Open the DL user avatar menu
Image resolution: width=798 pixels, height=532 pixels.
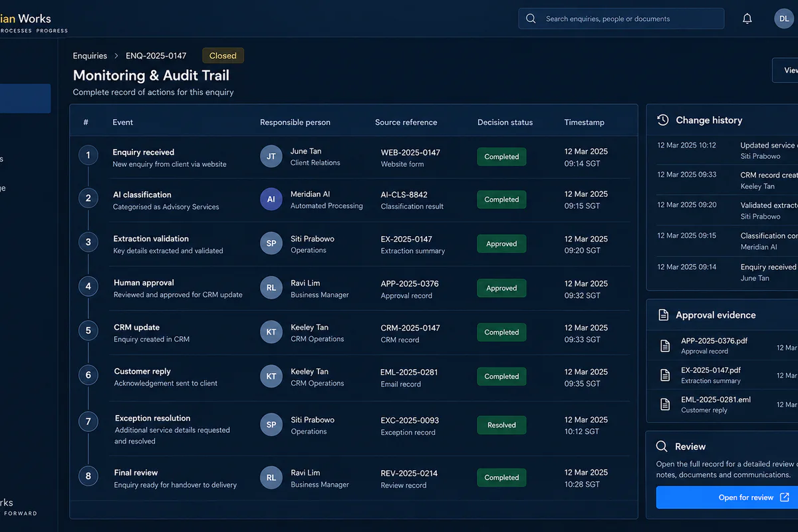(x=785, y=19)
